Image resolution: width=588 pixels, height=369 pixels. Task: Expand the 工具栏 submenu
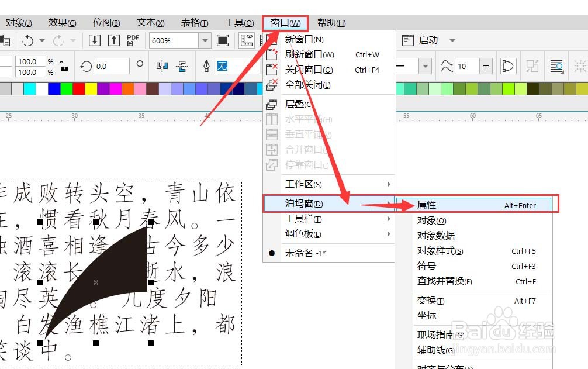coord(329,219)
